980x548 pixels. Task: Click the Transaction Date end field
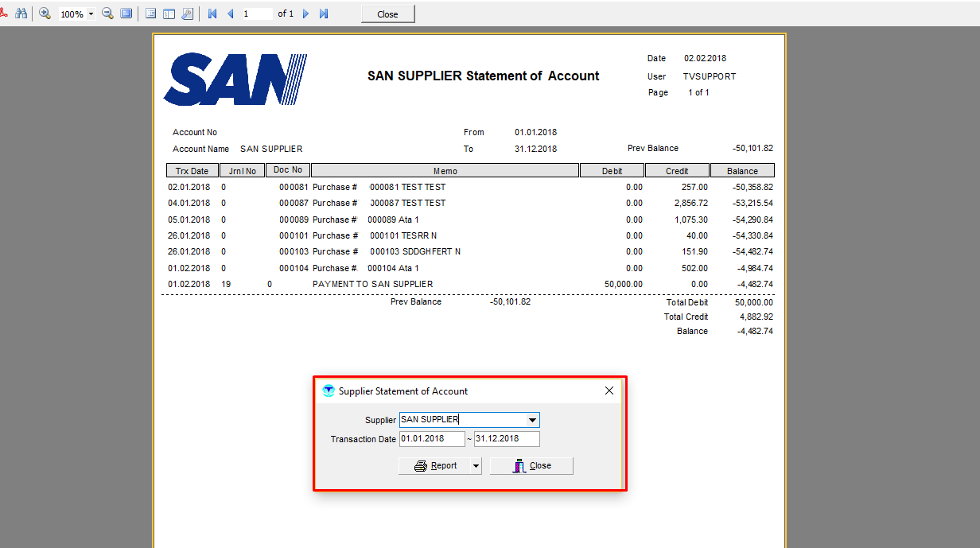pos(507,439)
